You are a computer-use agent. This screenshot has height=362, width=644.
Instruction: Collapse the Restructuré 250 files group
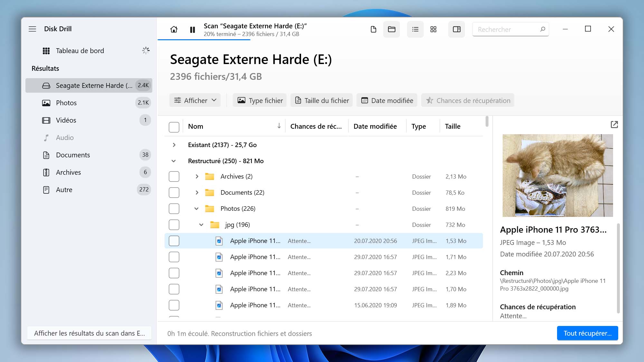[174, 161]
